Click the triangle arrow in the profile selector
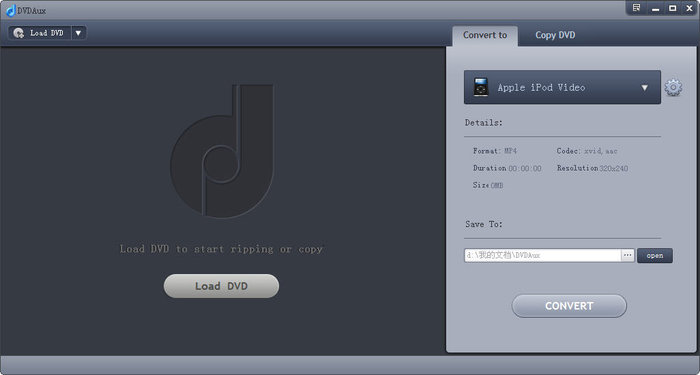700x375 pixels. [645, 88]
